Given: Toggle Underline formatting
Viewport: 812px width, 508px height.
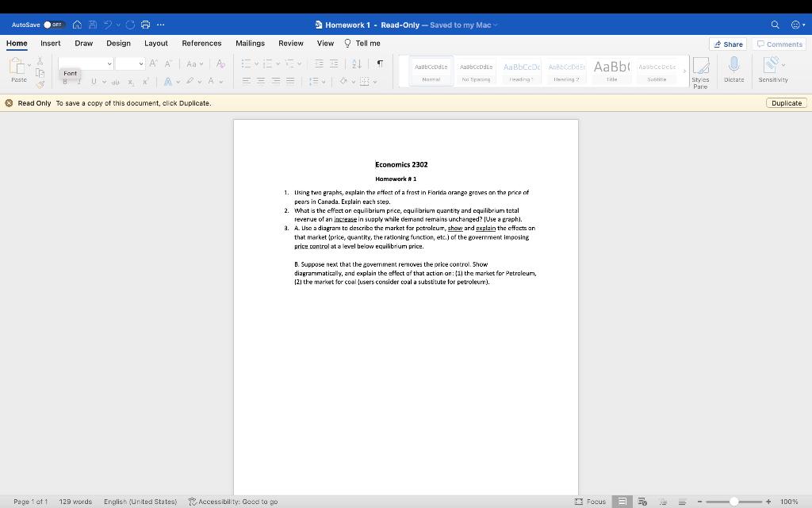Looking at the screenshot, I should pyautogui.click(x=94, y=82).
